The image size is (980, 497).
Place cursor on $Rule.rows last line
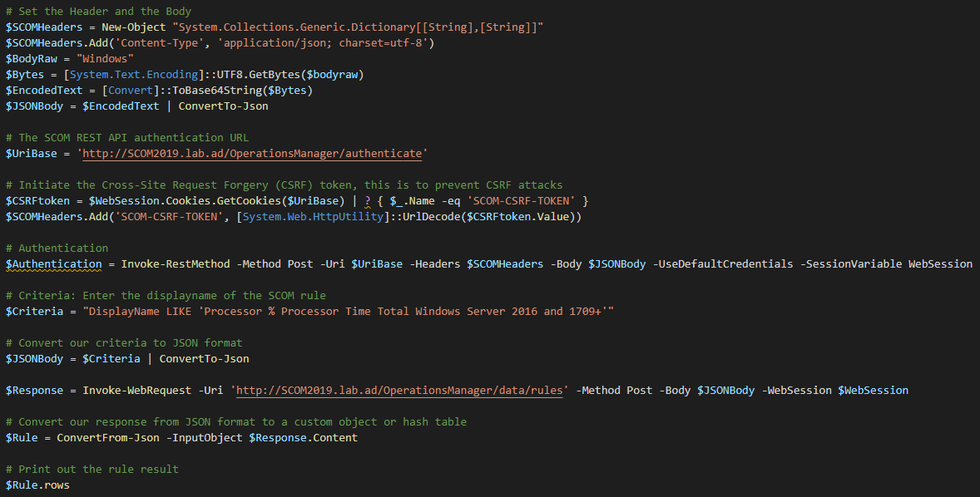[37, 485]
